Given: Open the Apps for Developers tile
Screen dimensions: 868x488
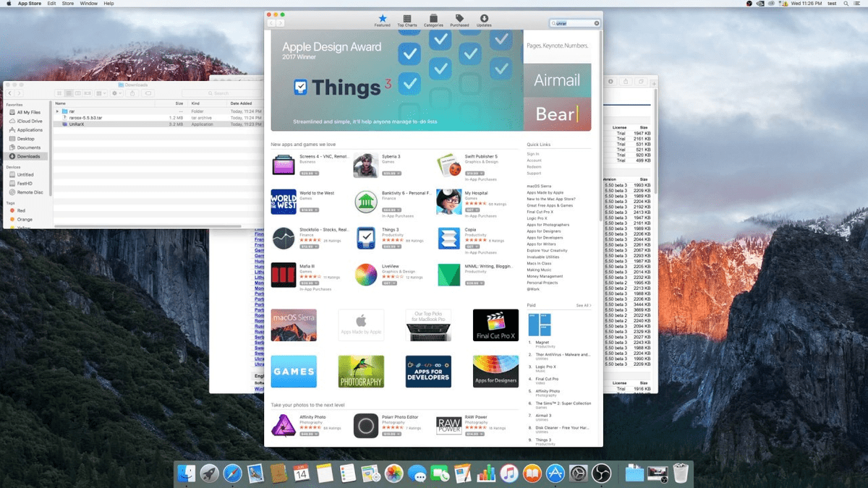Looking at the screenshot, I should (x=428, y=371).
